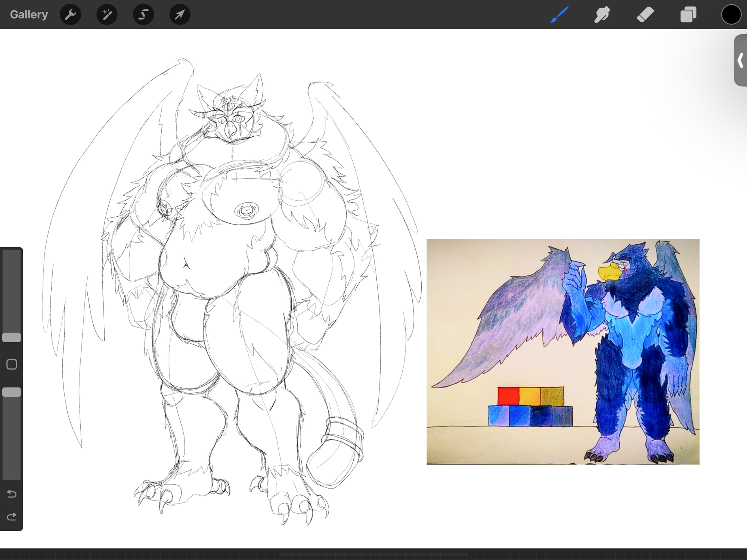The width and height of the screenshot is (747, 560).
Task: Open the Layers panel
Action: click(x=688, y=15)
